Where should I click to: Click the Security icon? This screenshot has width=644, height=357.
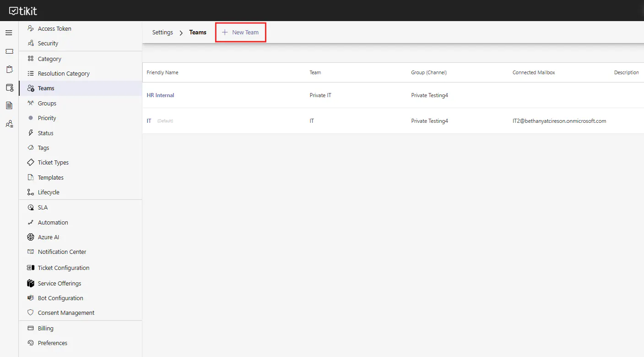pyautogui.click(x=31, y=43)
